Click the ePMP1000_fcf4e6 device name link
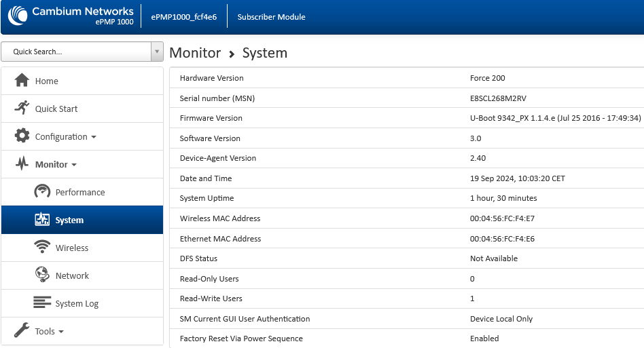 pyautogui.click(x=183, y=17)
